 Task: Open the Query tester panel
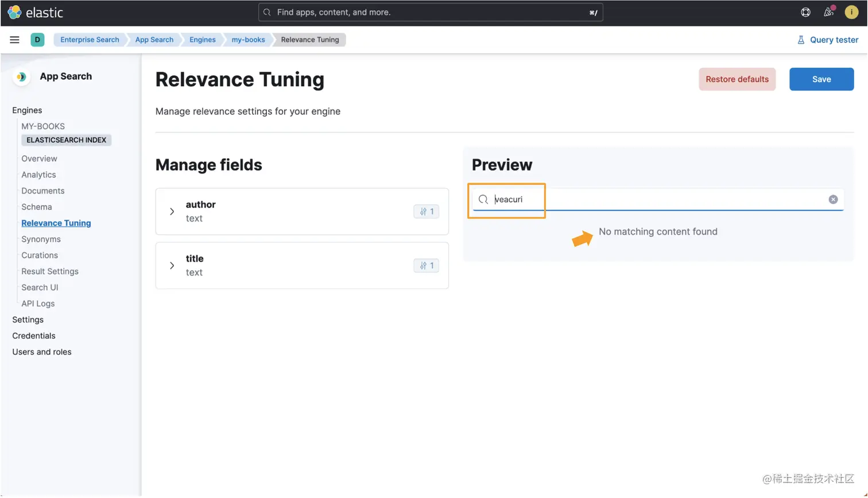828,40
